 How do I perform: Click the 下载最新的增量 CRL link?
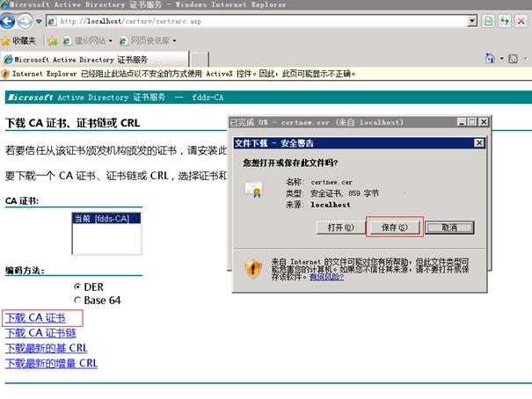tap(51, 363)
